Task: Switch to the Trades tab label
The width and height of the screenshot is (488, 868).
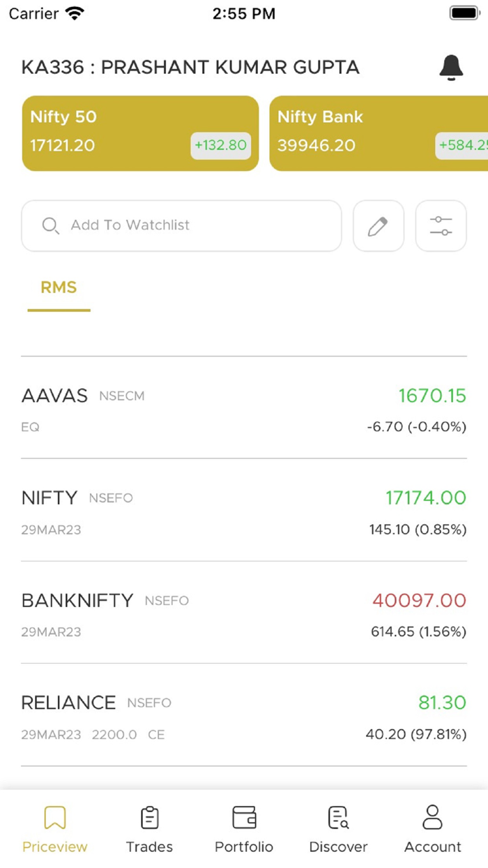Action: point(149,847)
